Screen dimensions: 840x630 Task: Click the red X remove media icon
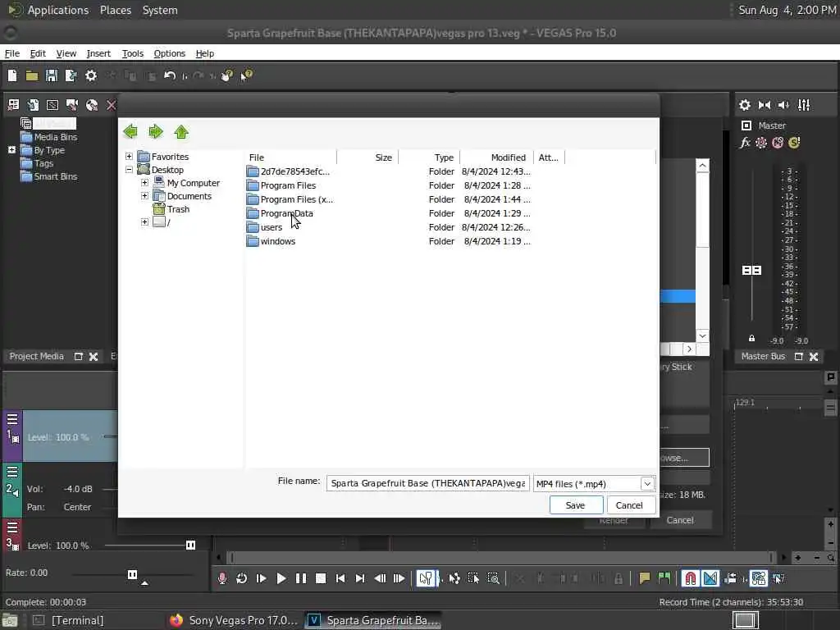click(111, 105)
